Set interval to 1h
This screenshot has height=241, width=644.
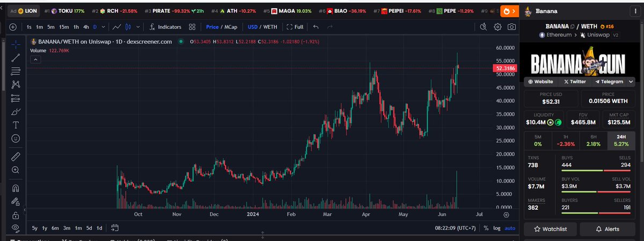tap(76, 27)
